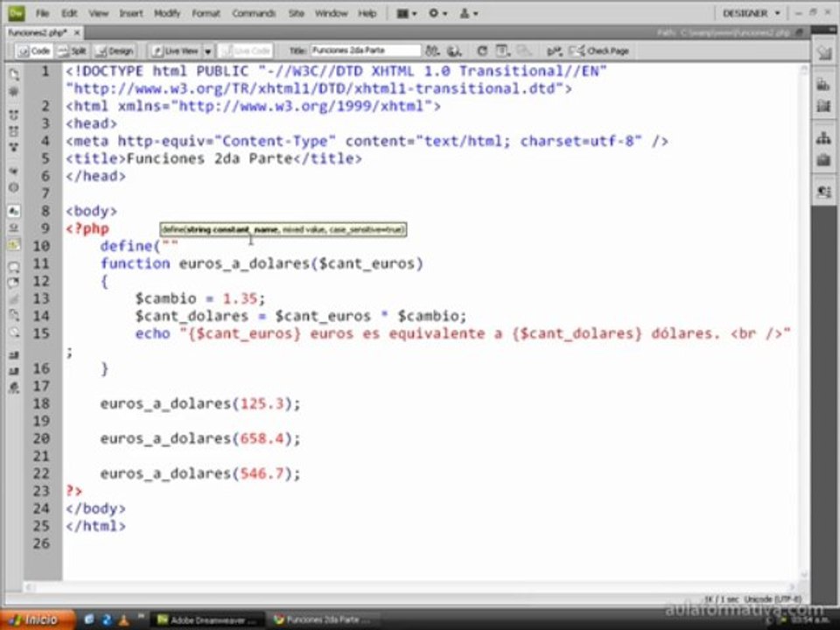Open the Layout dropdown in menu bar
This screenshot has height=630, width=840.
(406, 13)
